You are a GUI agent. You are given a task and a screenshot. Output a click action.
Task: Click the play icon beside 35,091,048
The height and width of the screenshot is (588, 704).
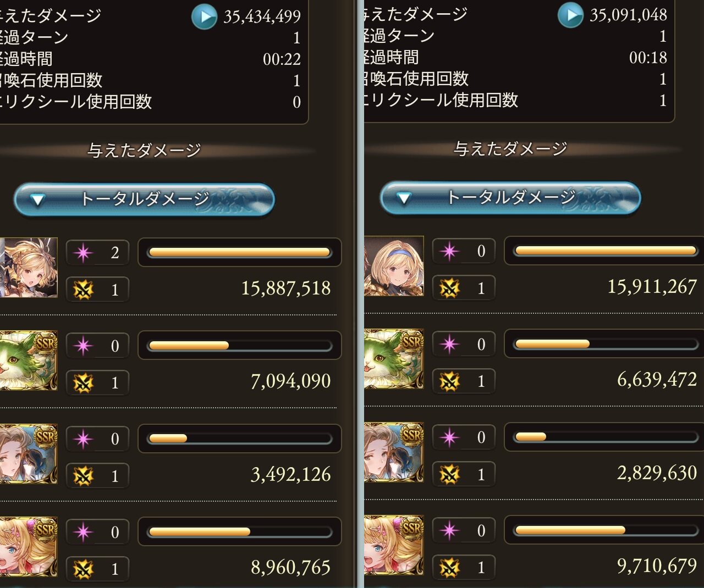tap(570, 15)
